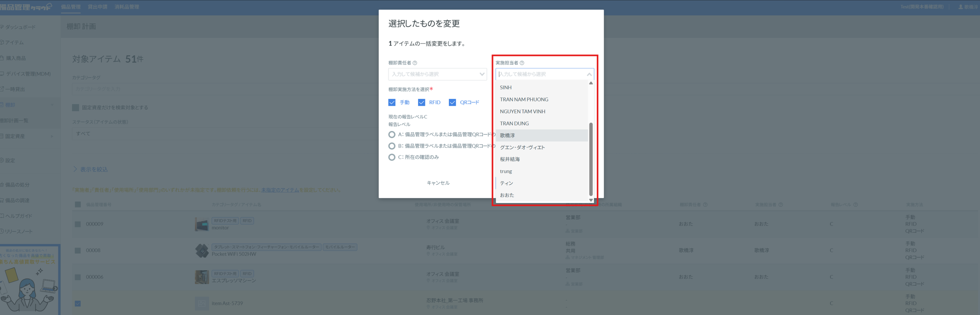The image size is (980, 315).
Task: Select TRAN NAM PHUONG in the list
Action: (x=524, y=99)
